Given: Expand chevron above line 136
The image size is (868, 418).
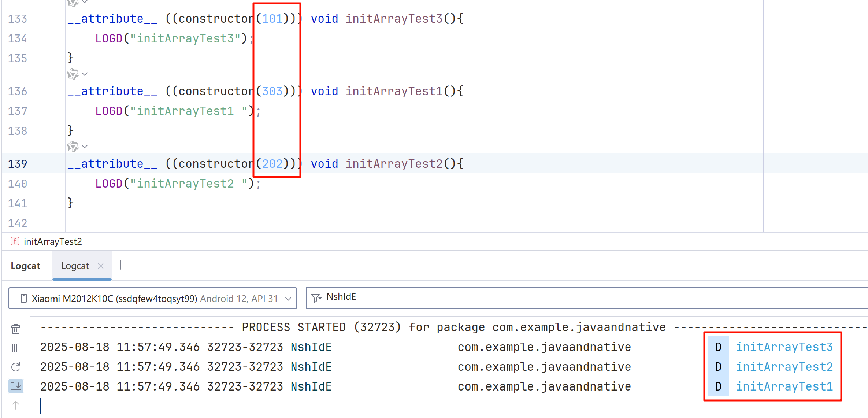Looking at the screenshot, I should click(85, 74).
